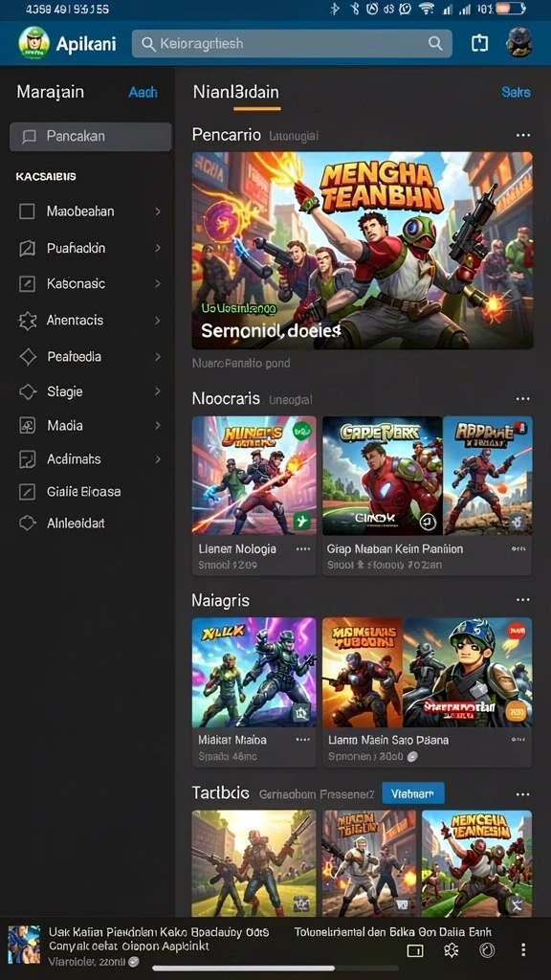Open the Lianm Nasin Saro Paana thumbnail

coord(428,672)
